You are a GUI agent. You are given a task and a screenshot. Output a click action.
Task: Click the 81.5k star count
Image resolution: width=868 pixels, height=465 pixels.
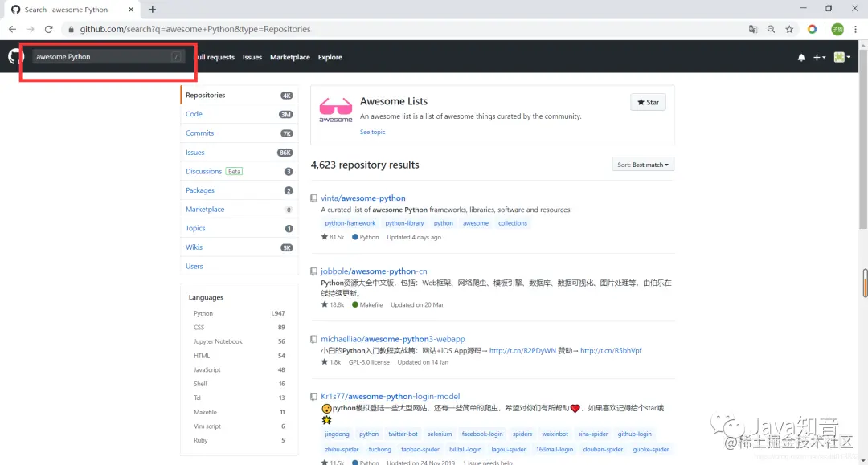click(x=333, y=237)
